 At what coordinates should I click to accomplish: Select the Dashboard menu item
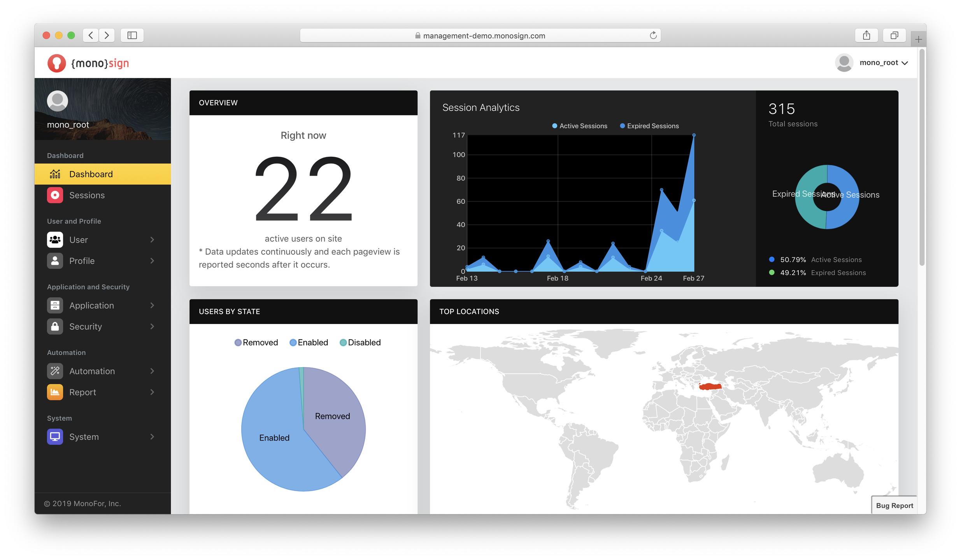coord(91,174)
